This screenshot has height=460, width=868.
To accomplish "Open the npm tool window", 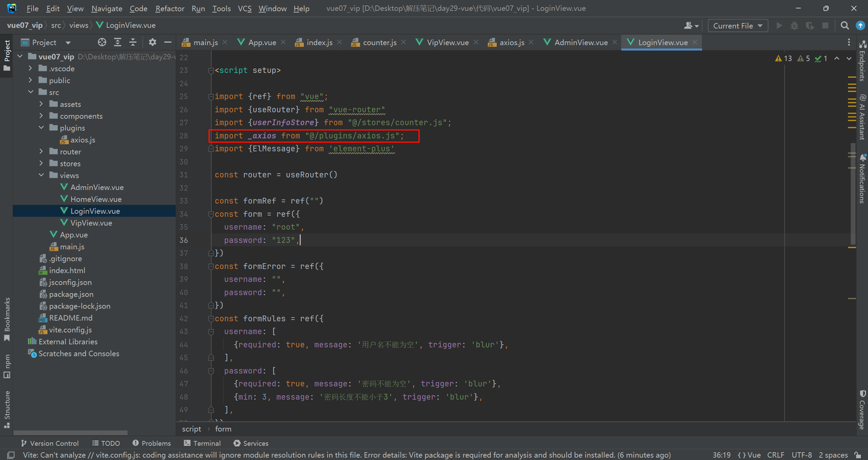I will (7, 367).
